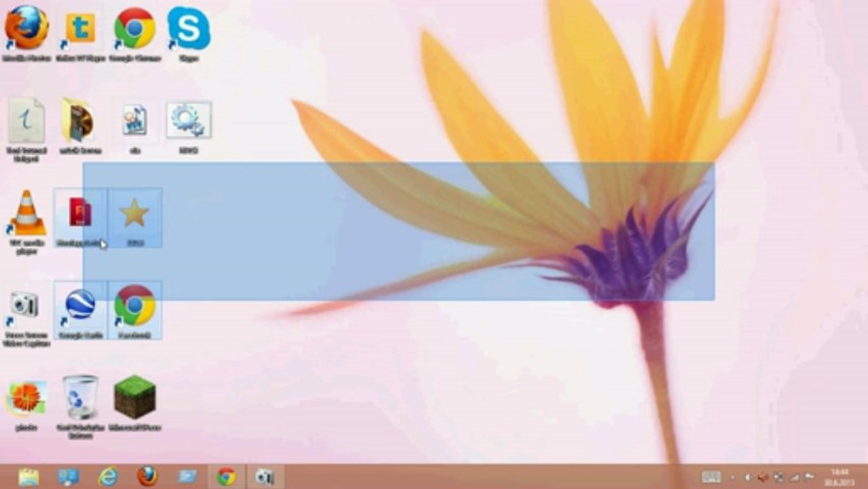The height and width of the screenshot is (489, 868).
Task: Switch to Firefox on the taskbar
Action: [x=147, y=477]
